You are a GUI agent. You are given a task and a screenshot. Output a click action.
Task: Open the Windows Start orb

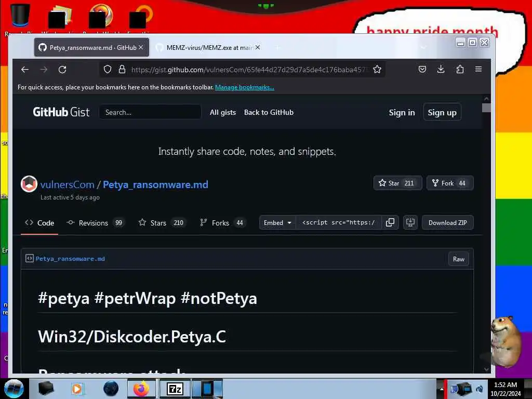click(14, 389)
